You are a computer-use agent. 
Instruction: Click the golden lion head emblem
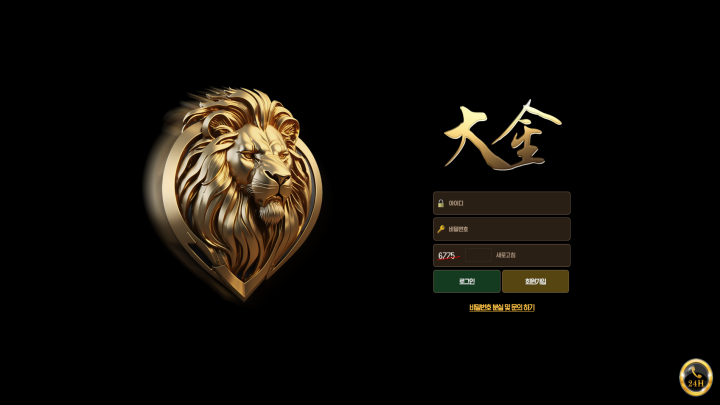tap(235, 193)
